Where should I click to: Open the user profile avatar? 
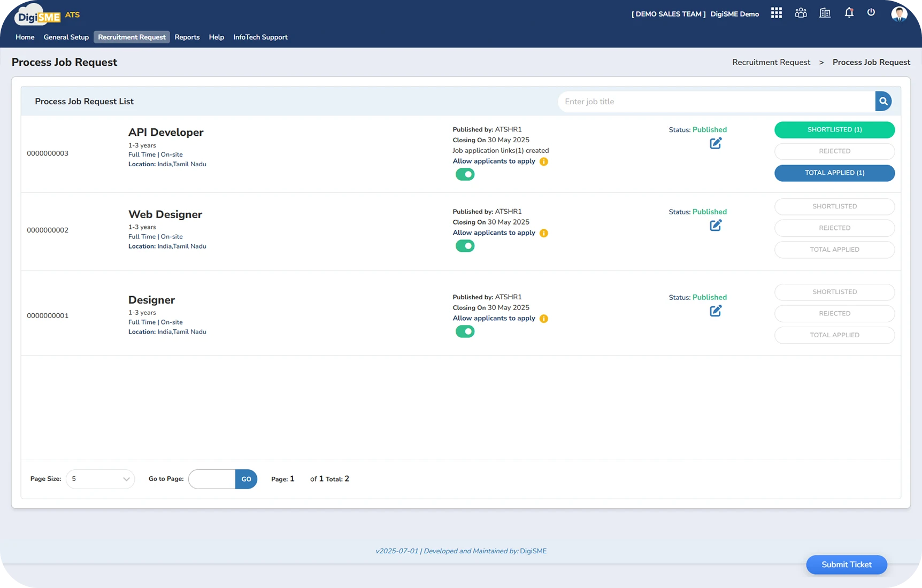(898, 14)
